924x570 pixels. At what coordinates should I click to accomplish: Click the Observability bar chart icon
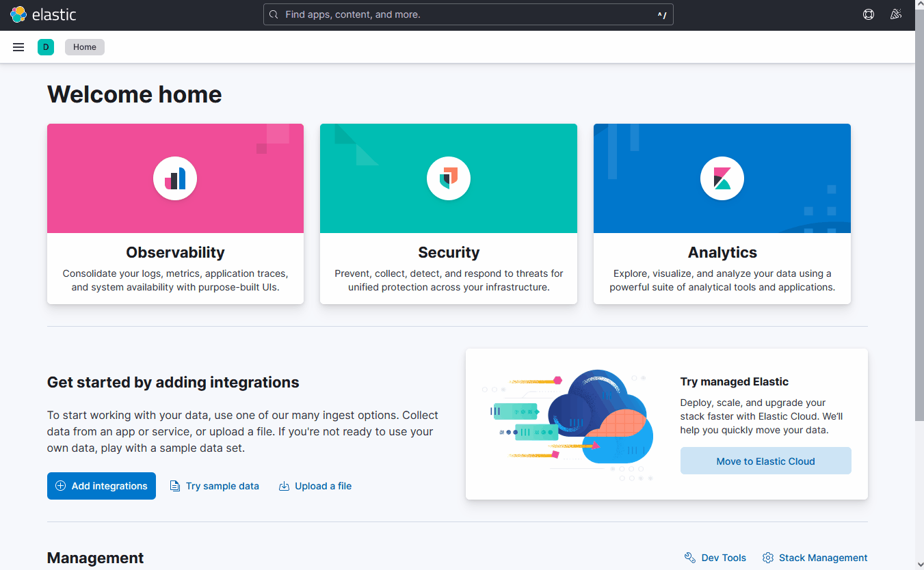click(x=174, y=178)
